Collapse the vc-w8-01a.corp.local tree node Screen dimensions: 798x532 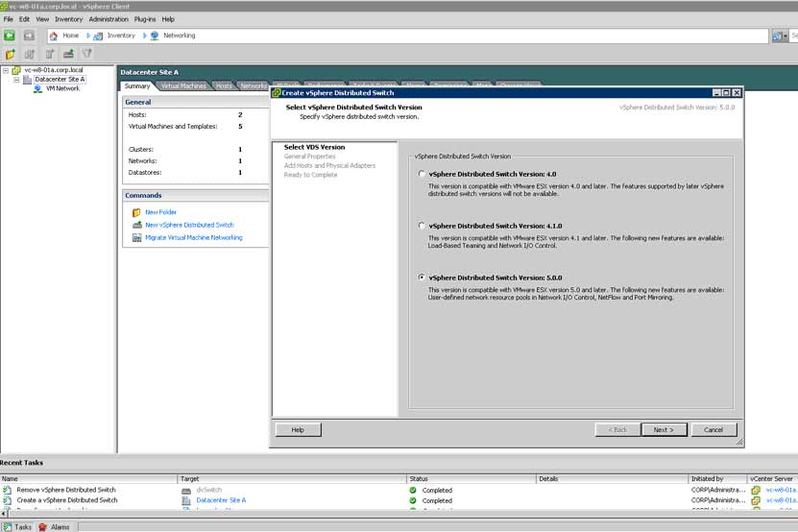[6, 70]
